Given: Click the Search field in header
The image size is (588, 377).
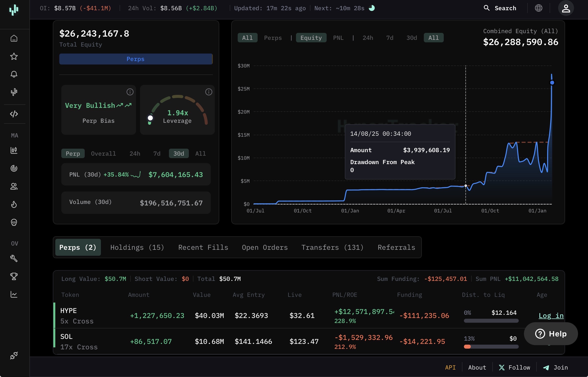Looking at the screenshot, I should [500, 8].
